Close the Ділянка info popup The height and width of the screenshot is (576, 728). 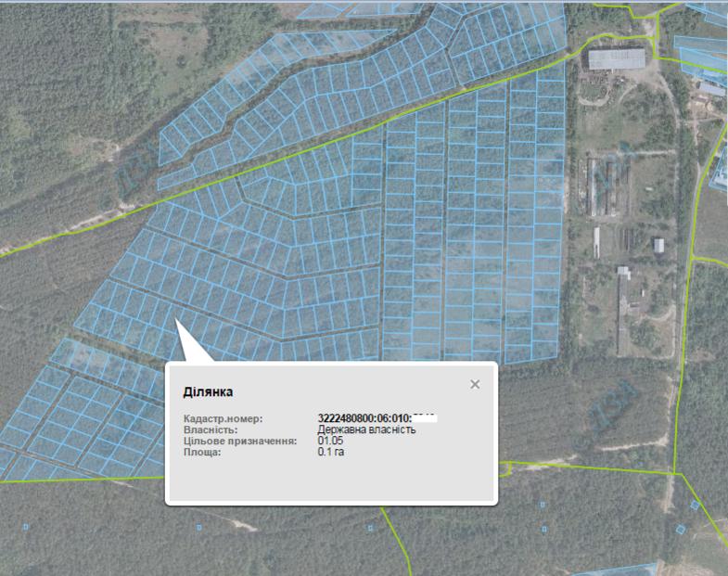475,384
